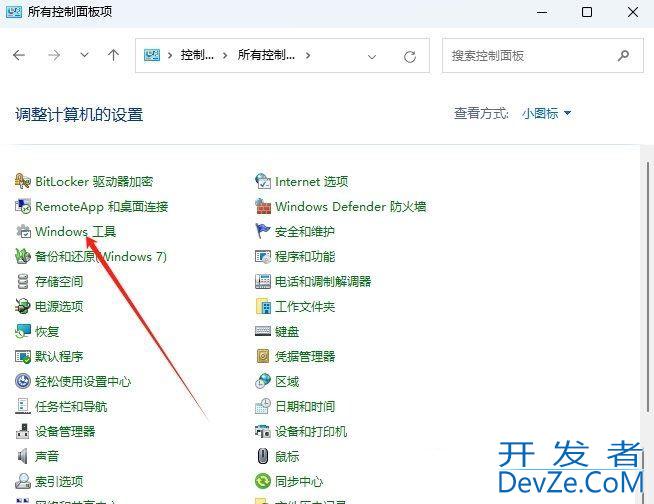Click the 存储空间 icon
Screen dimensions: 654x504
pos(23,282)
